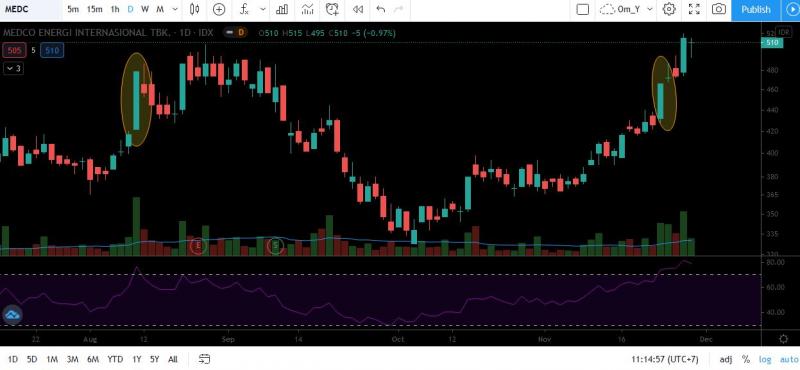The height and width of the screenshot is (370, 800).
Task: Open the strategy templates chart icon
Action: click(307, 9)
